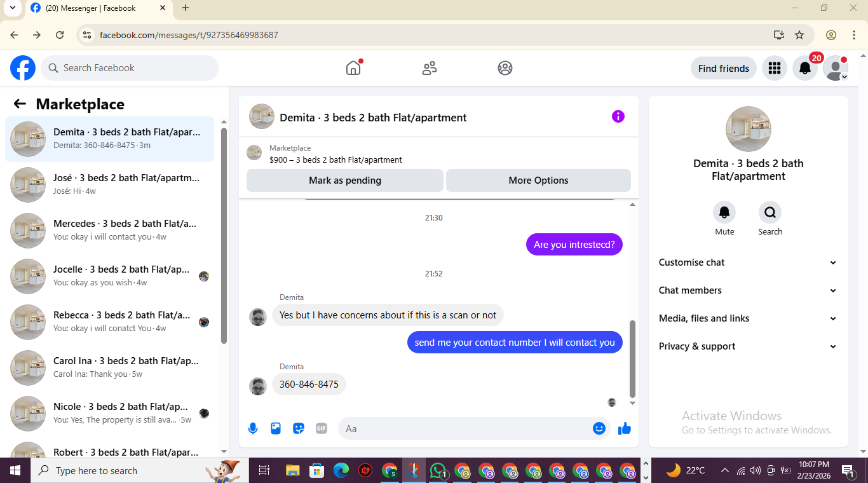Open File Explorer from the taskbar

click(x=292, y=470)
